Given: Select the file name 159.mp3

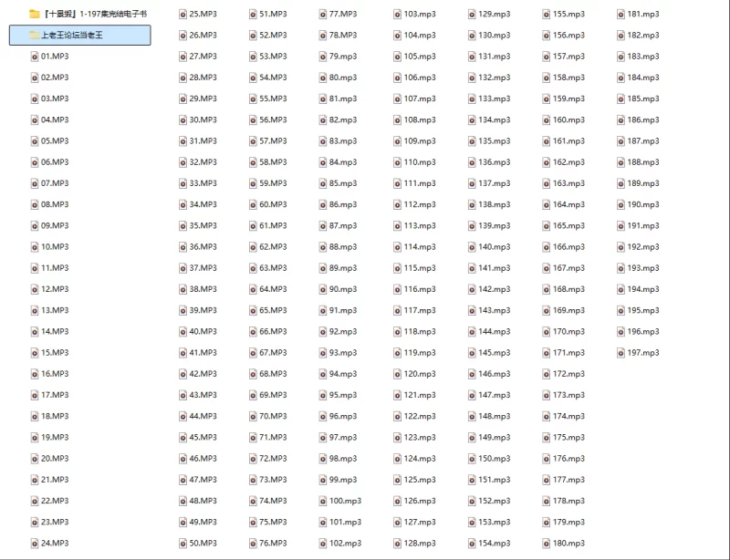Looking at the screenshot, I should click(568, 99).
